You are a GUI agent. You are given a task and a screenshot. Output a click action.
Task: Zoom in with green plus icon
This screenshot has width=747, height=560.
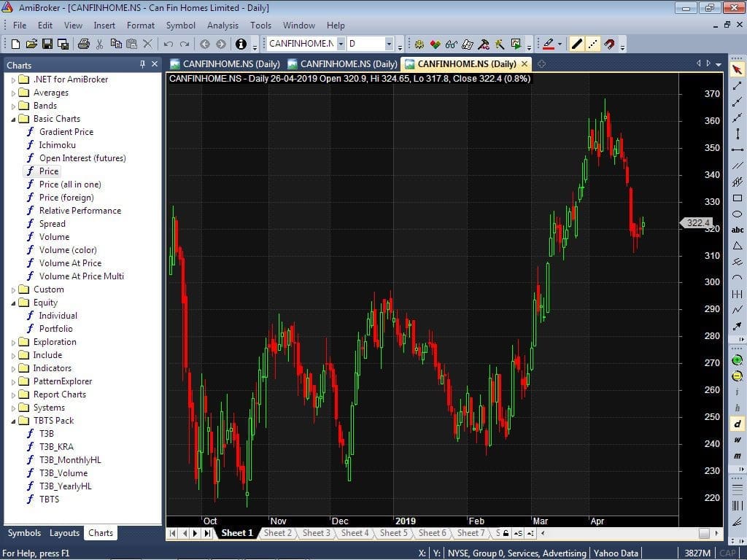click(737, 360)
